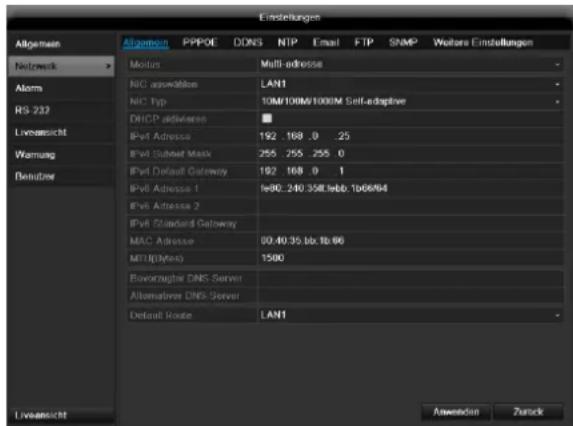Click the arrow next to Netzwerk
This screenshot has height=426, width=573.
(108, 66)
